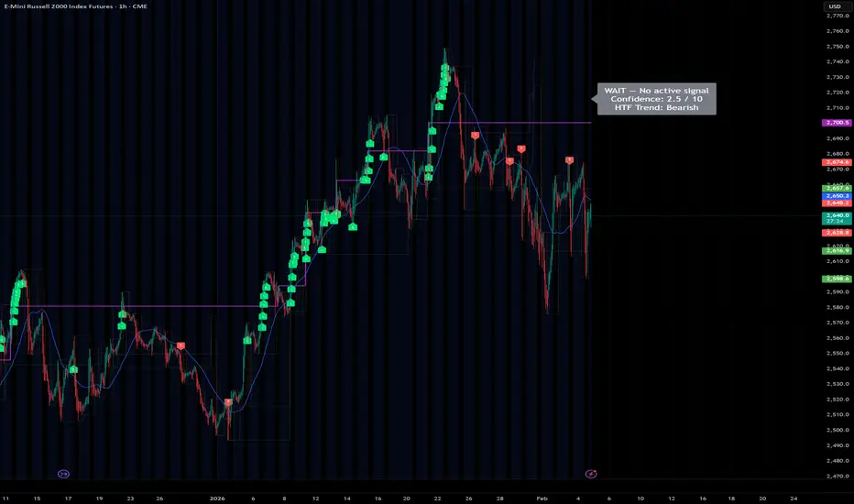Select the green buy marker just before the 17 date
Screen dimensions: 854x504
[73, 370]
